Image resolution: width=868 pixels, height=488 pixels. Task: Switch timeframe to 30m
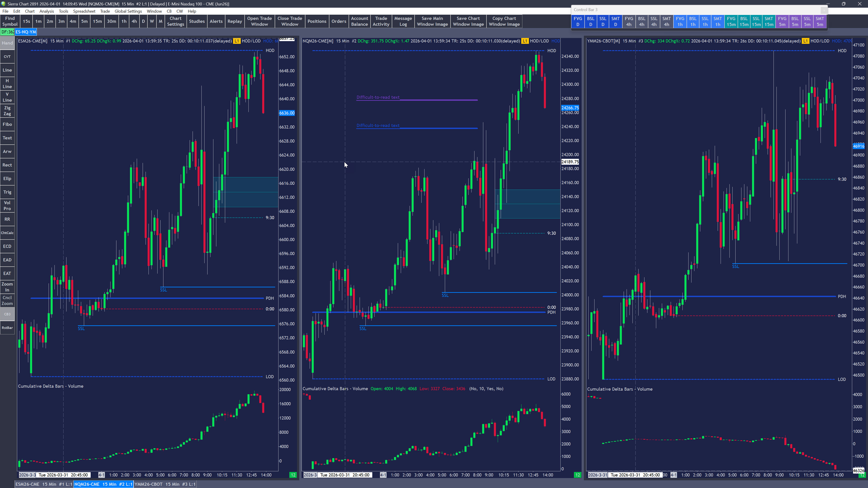tap(111, 21)
